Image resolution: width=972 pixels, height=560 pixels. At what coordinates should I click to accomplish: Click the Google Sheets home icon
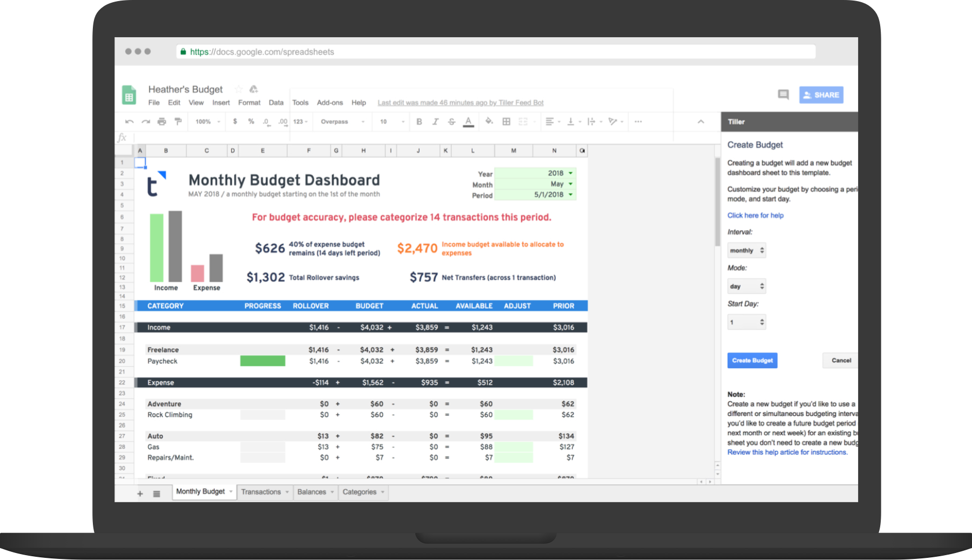pyautogui.click(x=129, y=95)
